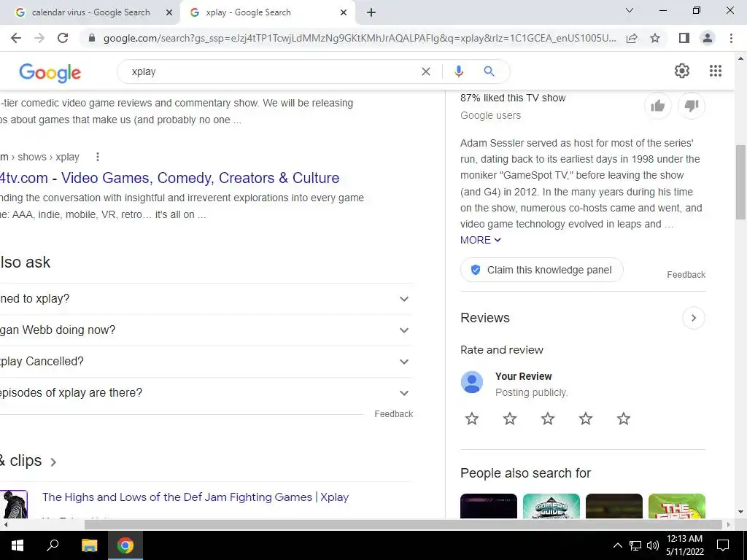Viewport: 747px width, 560px height.
Task: View site security lock info
Action: click(x=92, y=38)
